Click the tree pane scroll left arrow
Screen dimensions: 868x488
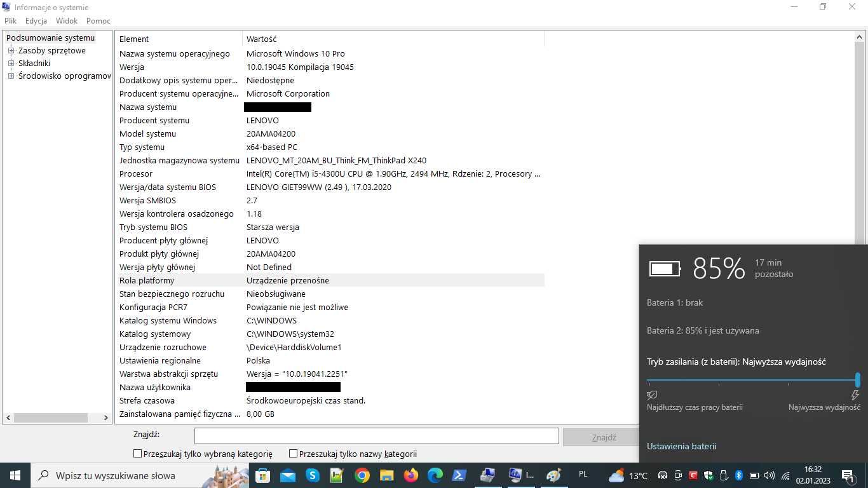(8, 417)
